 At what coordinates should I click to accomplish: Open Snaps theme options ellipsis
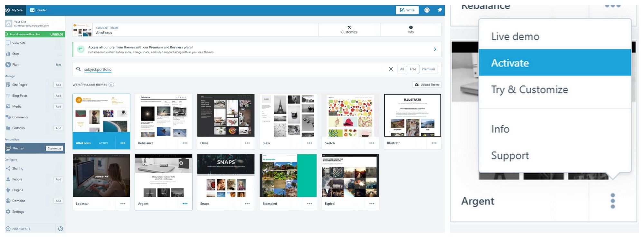pyautogui.click(x=247, y=204)
